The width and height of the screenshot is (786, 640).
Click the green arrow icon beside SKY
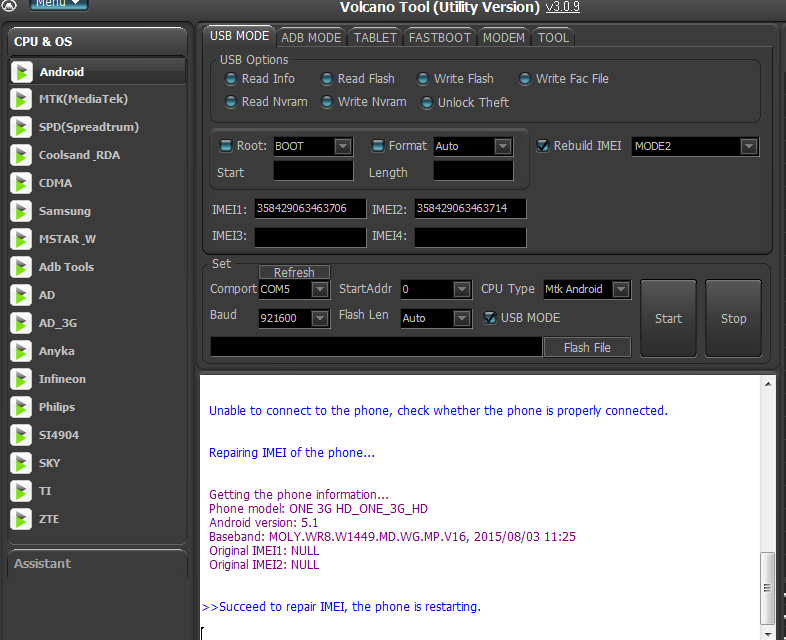[22, 463]
